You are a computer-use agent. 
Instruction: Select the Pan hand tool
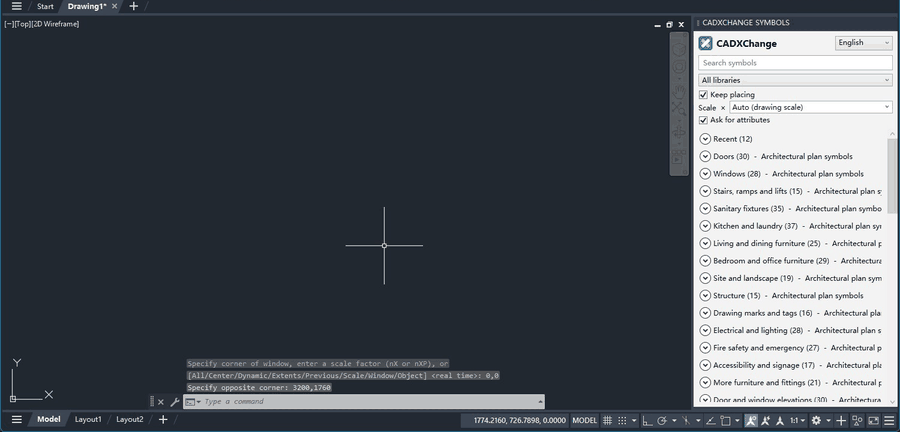point(679,90)
